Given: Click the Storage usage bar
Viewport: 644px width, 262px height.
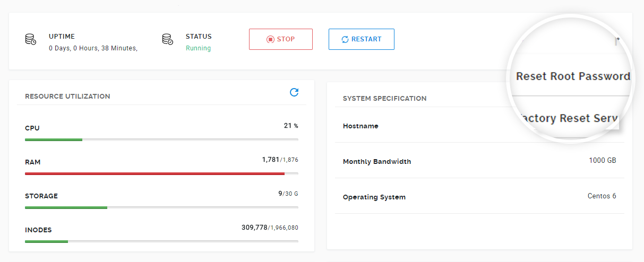Looking at the screenshot, I should coord(161,207).
